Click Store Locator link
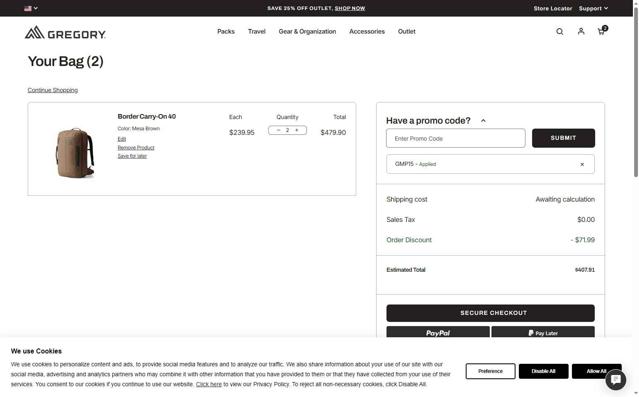The height and width of the screenshot is (397, 639). 553,8
